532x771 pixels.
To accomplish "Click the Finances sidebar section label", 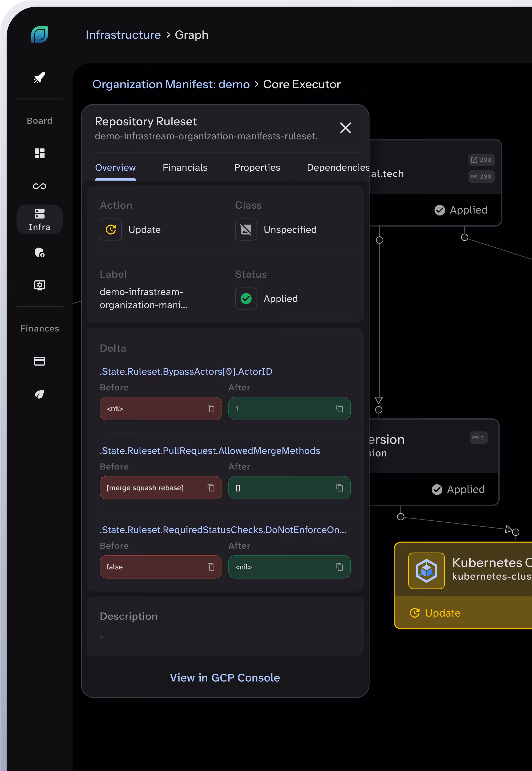I will 39,328.
